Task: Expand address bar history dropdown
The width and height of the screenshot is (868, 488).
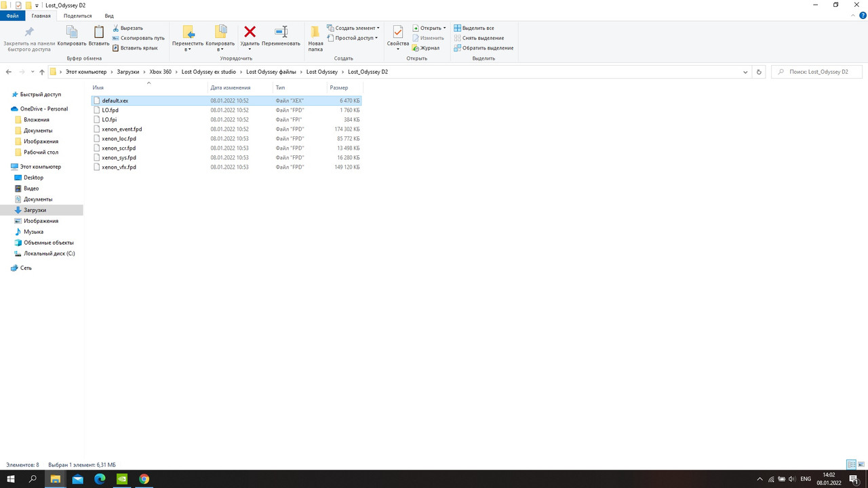Action: 745,72
